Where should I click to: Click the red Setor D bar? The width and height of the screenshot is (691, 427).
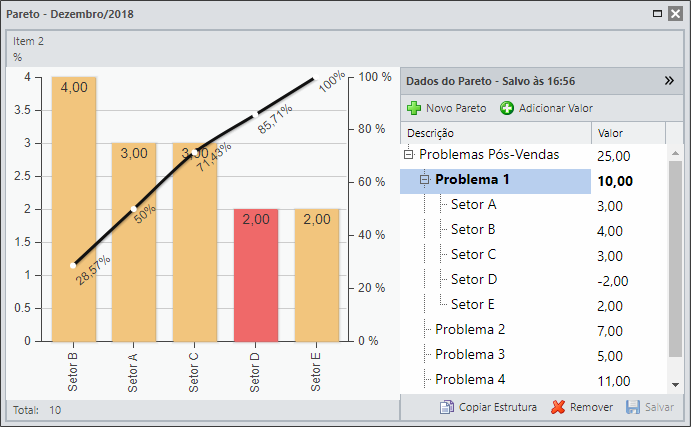click(x=256, y=275)
